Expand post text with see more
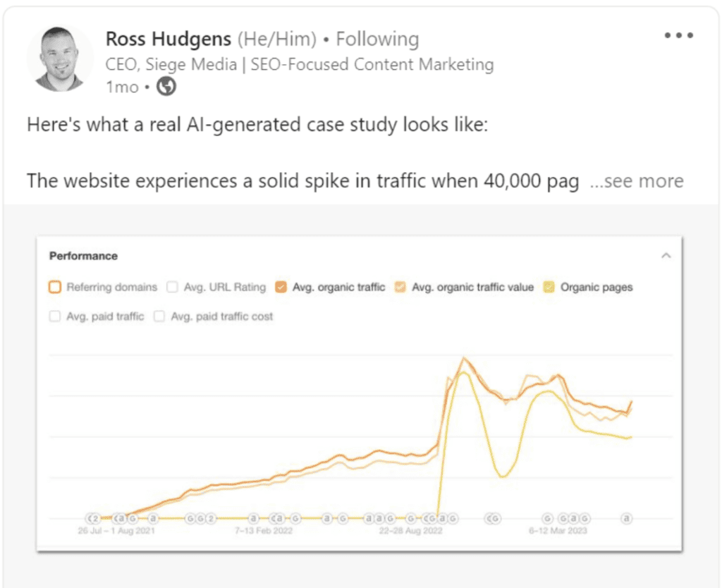Screen dimensions: 722x588 [x=637, y=181]
